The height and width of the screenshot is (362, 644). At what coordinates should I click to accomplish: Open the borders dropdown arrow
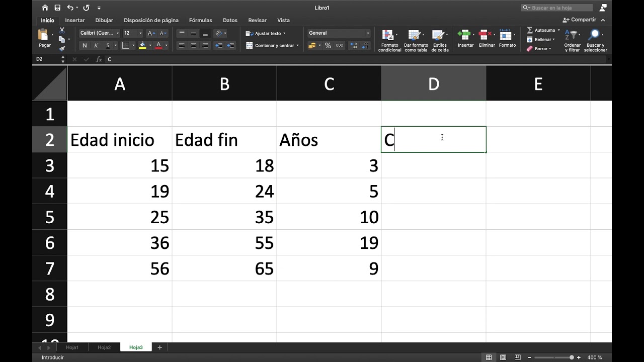[133, 45]
